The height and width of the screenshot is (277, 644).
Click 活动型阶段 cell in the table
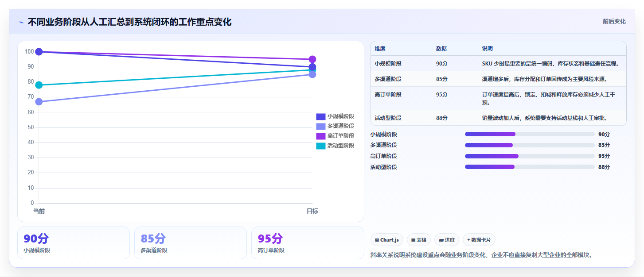388,118
